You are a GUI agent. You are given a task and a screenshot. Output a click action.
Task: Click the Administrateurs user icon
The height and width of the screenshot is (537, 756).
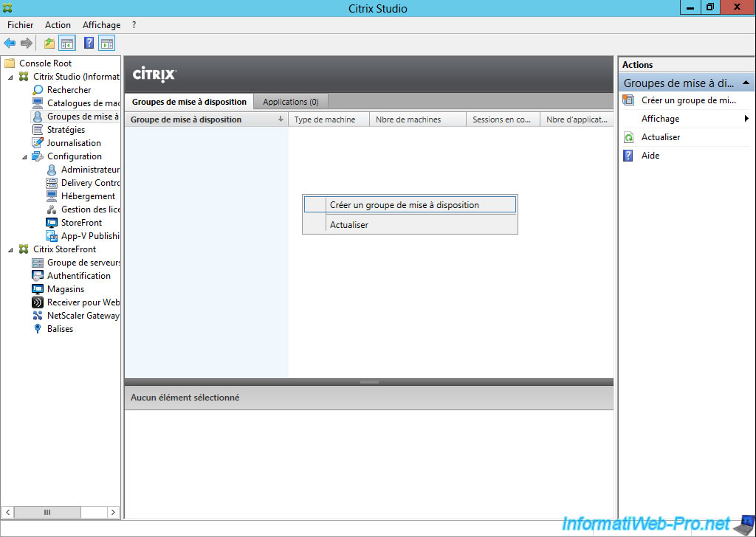tap(52, 170)
